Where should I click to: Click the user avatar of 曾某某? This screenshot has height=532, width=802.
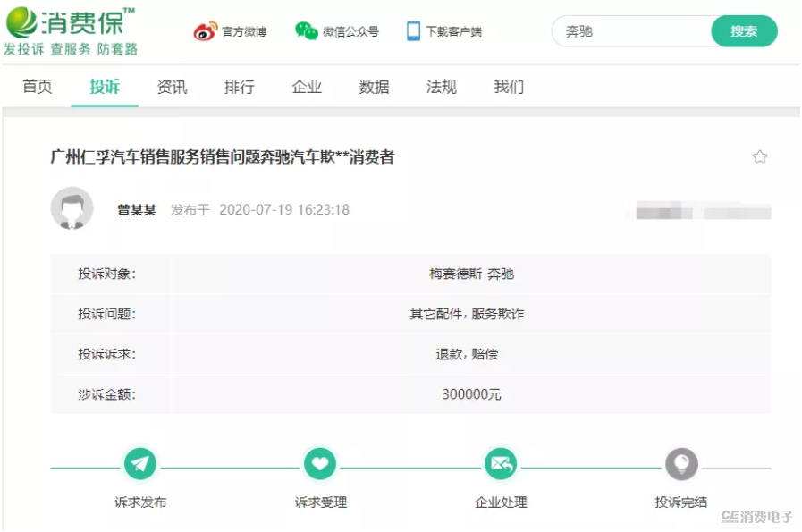coord(72,208)
